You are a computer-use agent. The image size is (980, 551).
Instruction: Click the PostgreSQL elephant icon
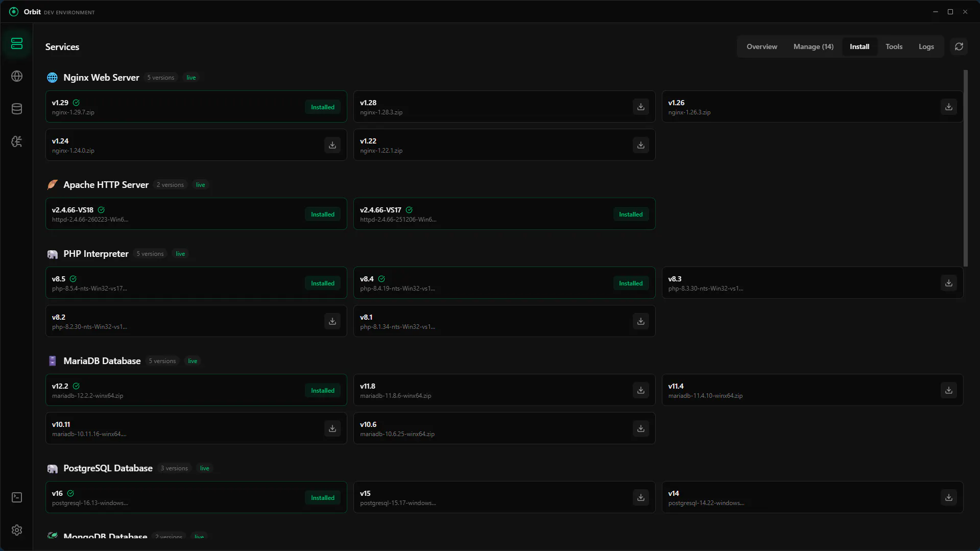pyautogui.click(x=52, y=468)
